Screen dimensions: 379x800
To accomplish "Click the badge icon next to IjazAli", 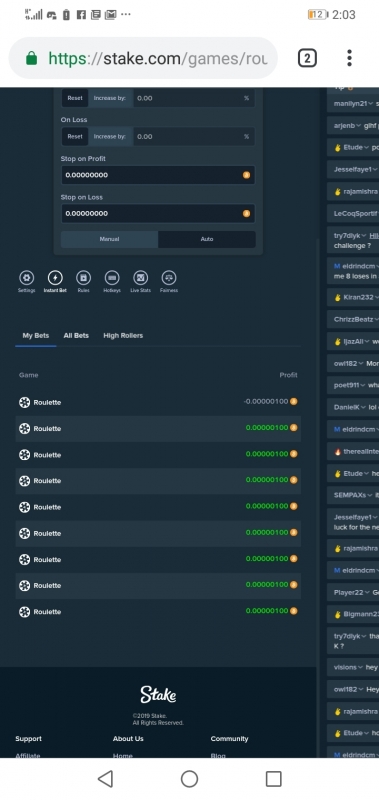I will 337,341.
